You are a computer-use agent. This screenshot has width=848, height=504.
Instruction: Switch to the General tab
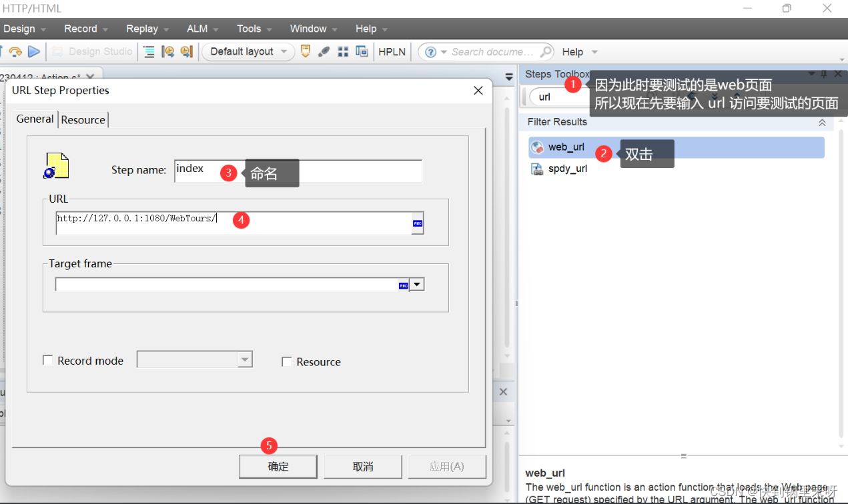[35, 119]
